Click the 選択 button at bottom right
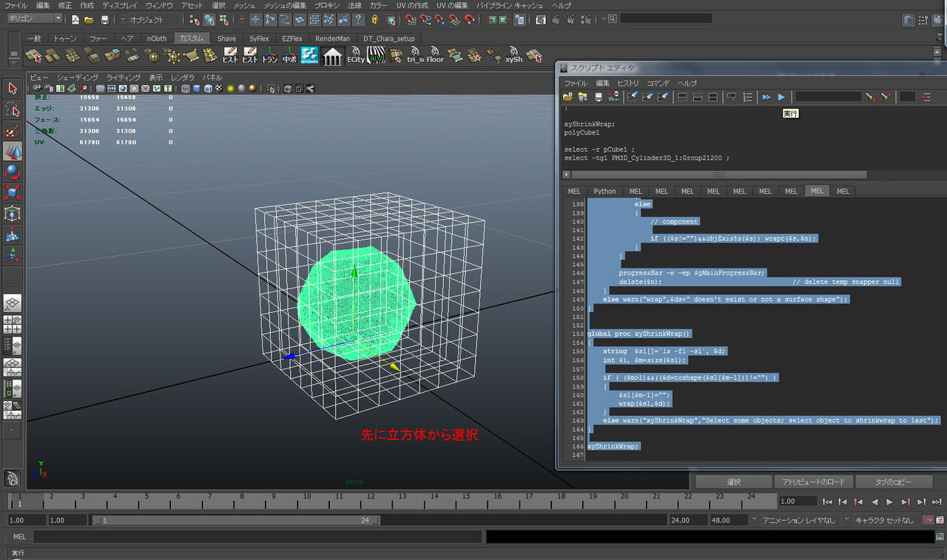Screen dimensions: 947x560 732,482
